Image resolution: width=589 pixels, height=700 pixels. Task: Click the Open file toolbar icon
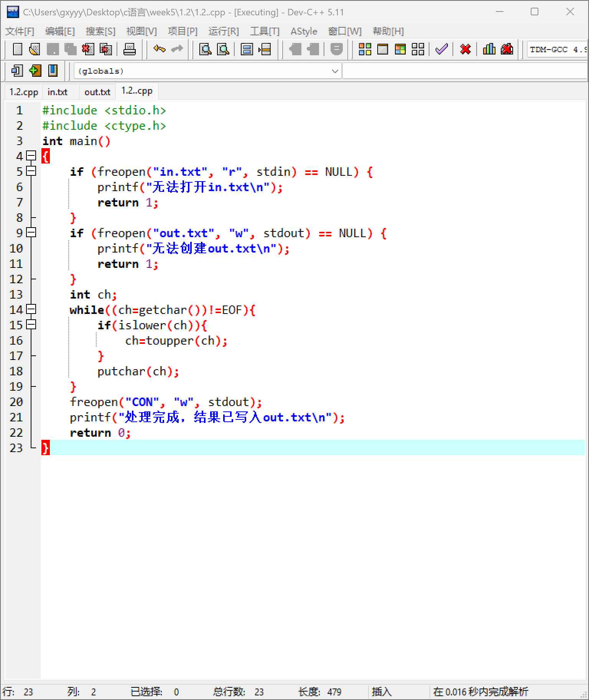(35, 49)
